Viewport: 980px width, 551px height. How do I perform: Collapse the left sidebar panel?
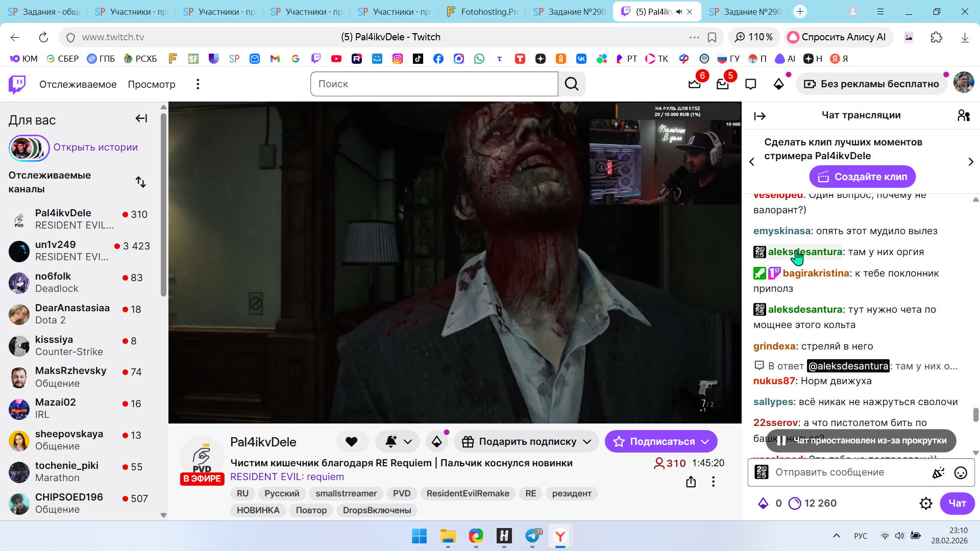141,119
